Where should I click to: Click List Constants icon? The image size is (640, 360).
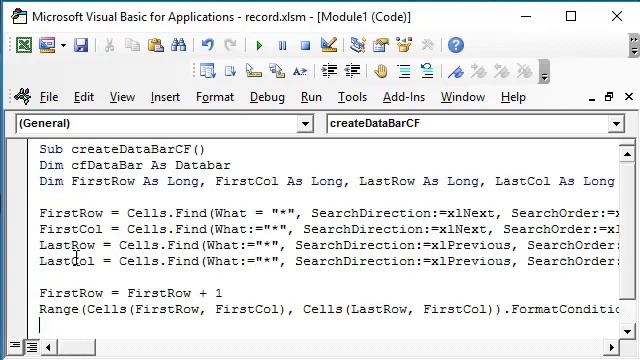(x=231, y=71)
